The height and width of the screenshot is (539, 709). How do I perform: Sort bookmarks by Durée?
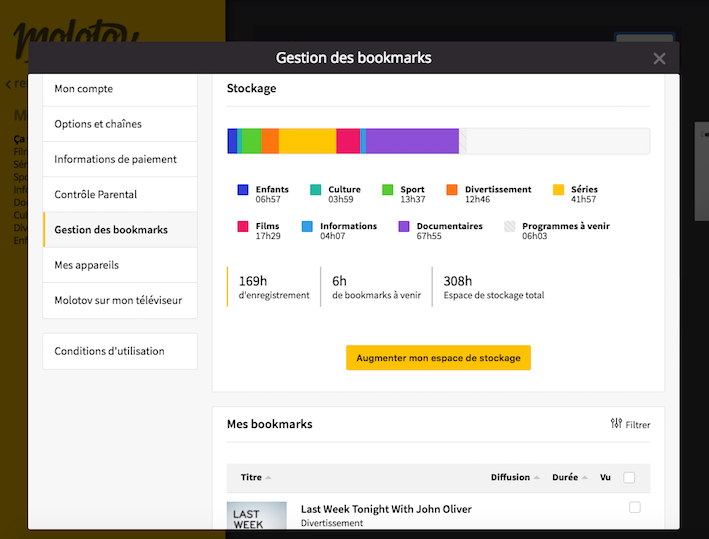pyautogui.click(x=569, y=477)
